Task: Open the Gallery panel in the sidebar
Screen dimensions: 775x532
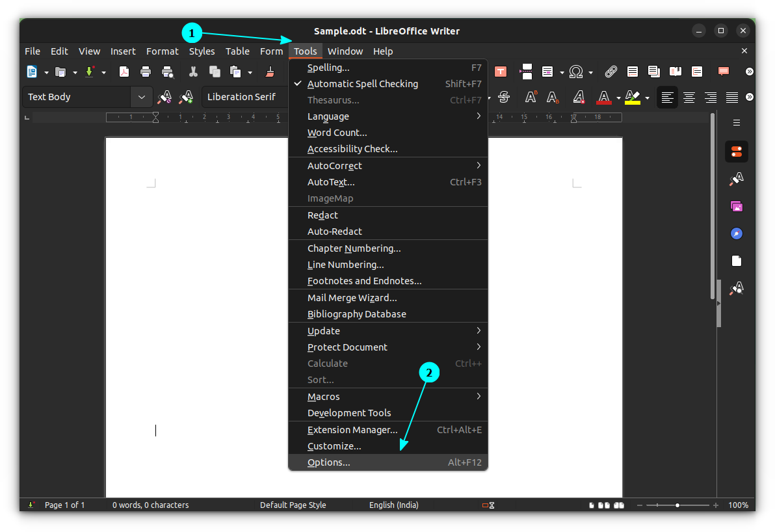Action: click(736, 206)
